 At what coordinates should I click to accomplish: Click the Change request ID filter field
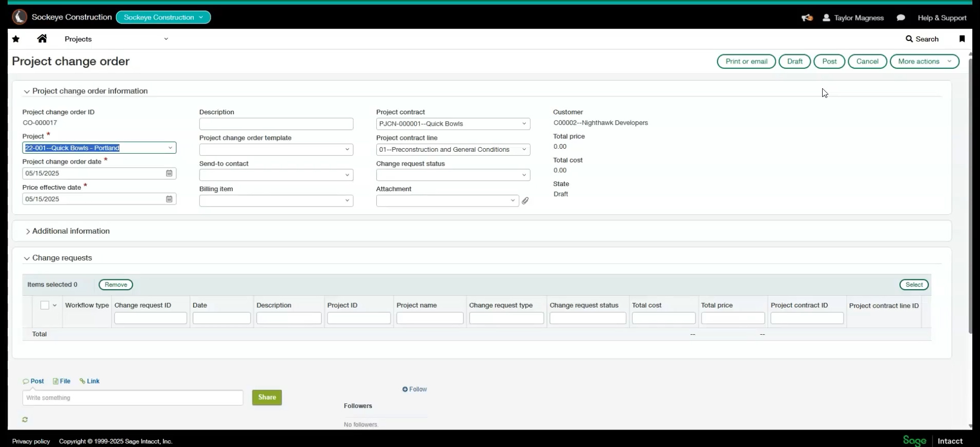(151, 318)
